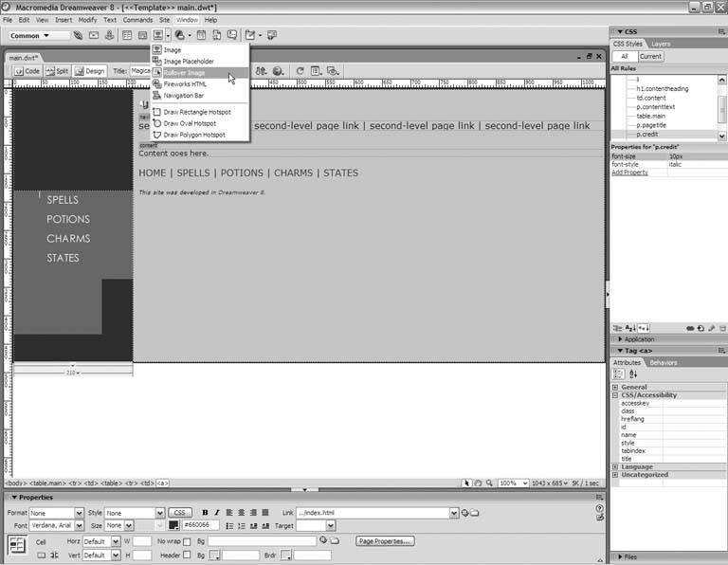Open the text color swatch picker
The image size is (728, 565).
coord(174,525)
